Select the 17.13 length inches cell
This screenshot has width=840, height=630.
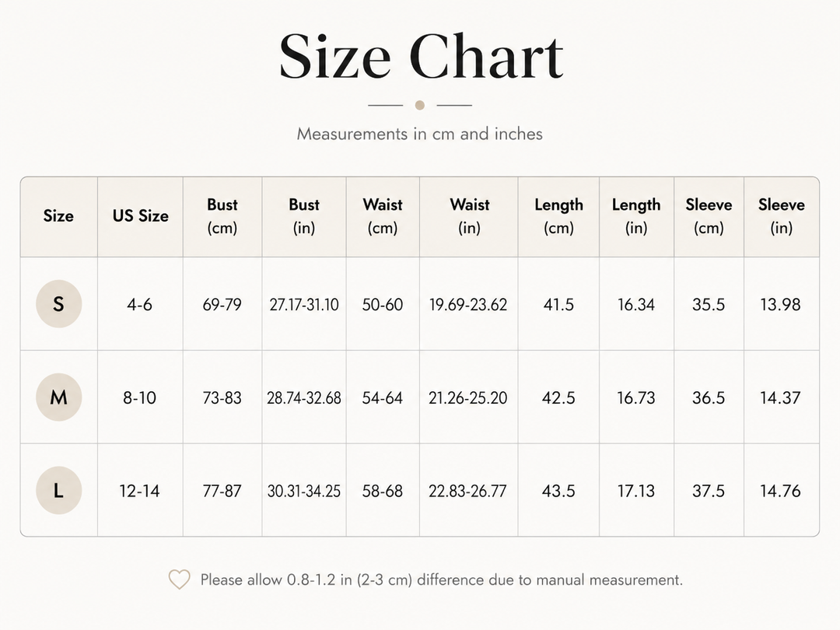pos(636,491)
